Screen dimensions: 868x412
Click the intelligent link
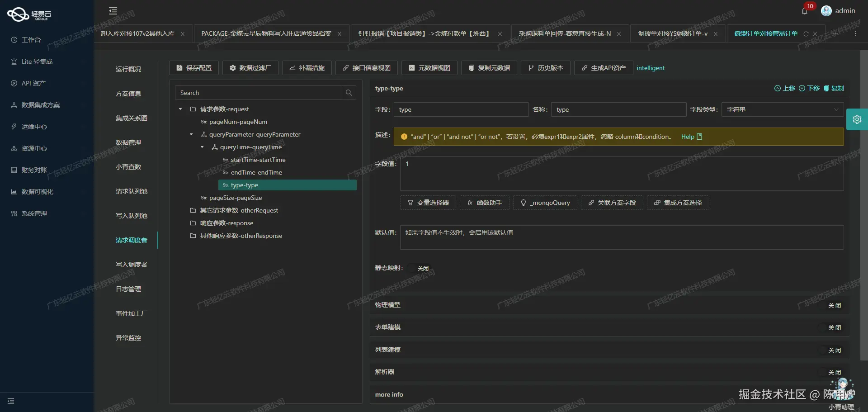651,68
